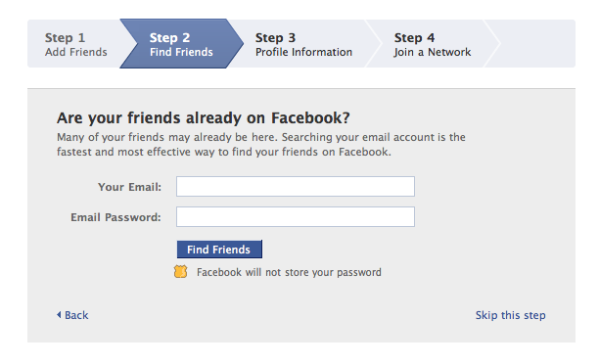Go to Step 1 Add Friends
Viewport: 599px width, 364px height.
(76, 44)
